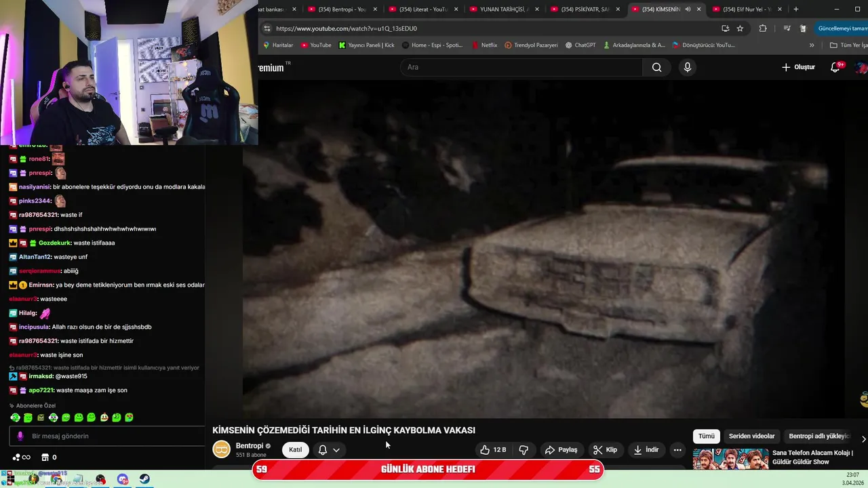This screenshot has height=488, width=868.
Task: Open the Bentropi channel avatar
Action: coord(221,449)
